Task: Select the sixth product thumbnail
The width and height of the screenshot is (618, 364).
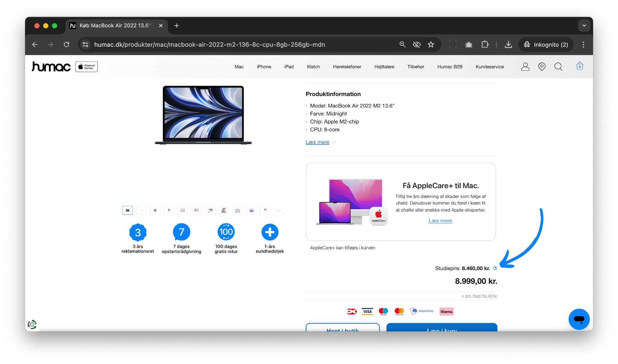Action: coord(196,210)
